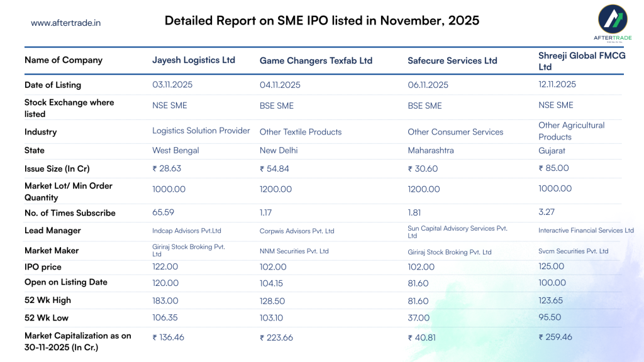This screenshot has width=644, height=362.
Task: Select the Jayesh Logistics Ltd column header
Action: 194,60
